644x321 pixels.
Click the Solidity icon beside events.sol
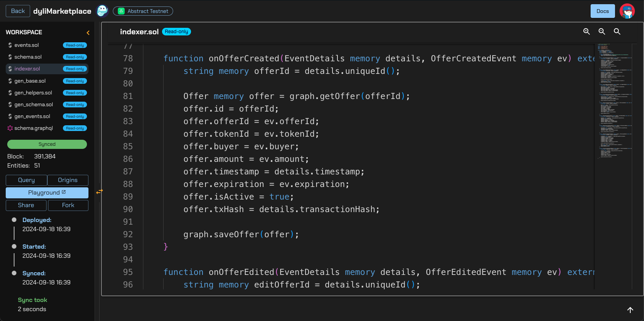coord(10,45)
